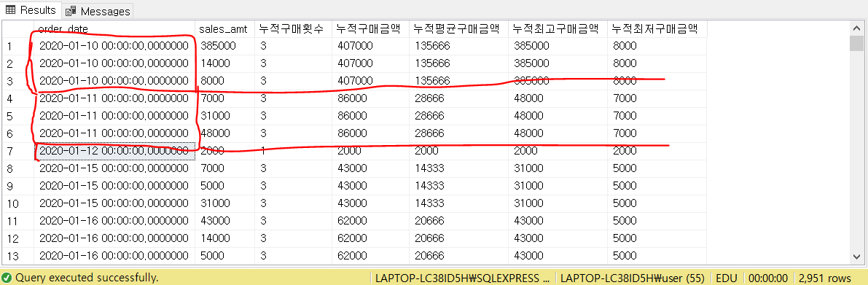The height and width of the screenshot is (285, 868).
Task: Click the green query success status icon
Action: point(7,277)
